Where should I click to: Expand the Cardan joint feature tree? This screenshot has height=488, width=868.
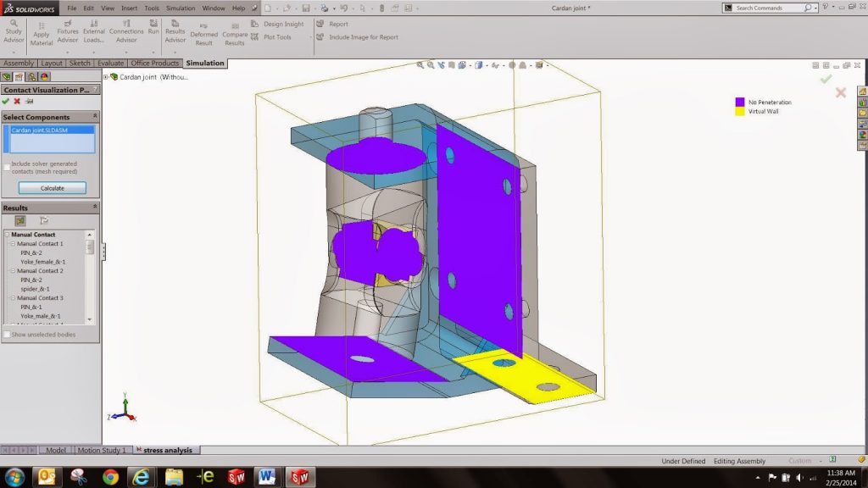[106, 77]
